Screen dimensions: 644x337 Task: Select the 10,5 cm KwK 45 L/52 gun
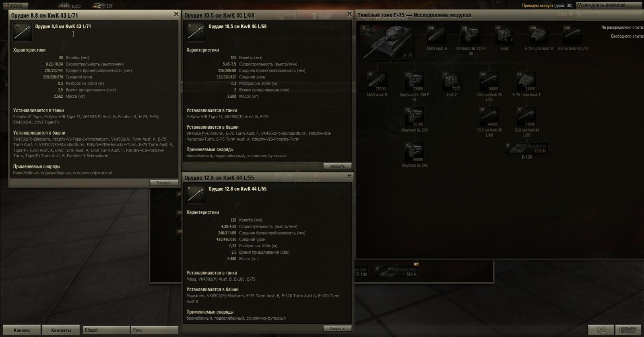(489, 82)
